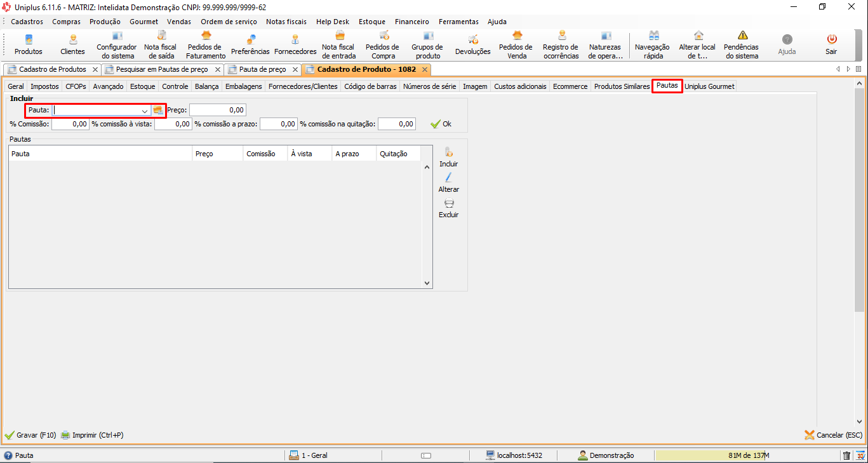
Task: Open the Clientes toolbar icon
Action: click(72, 44)
